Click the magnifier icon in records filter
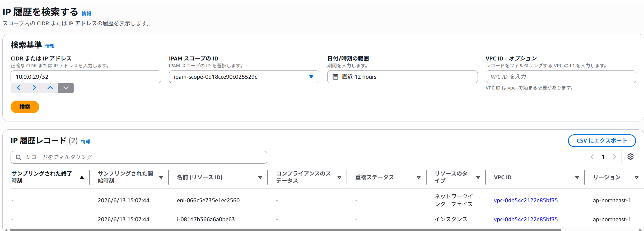 point(18,157)
